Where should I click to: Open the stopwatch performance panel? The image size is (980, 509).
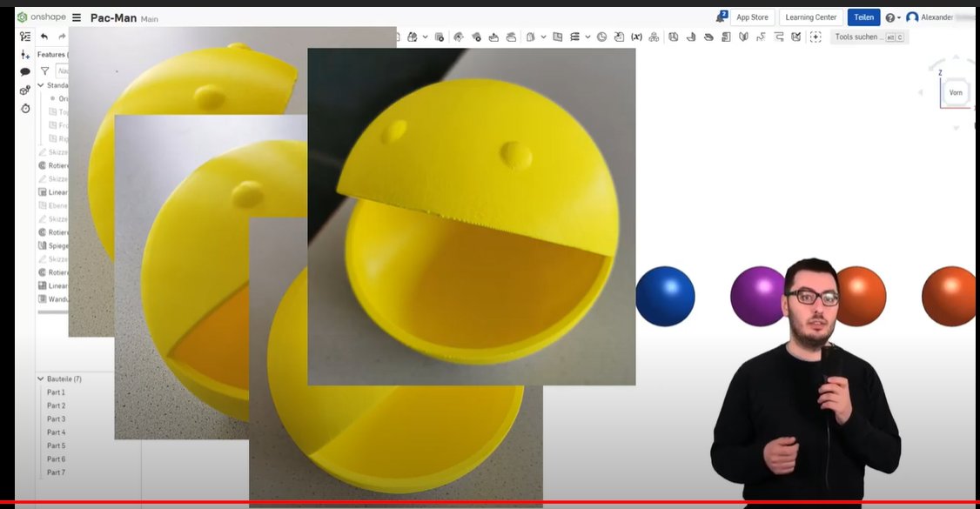[x=25, y=109]
